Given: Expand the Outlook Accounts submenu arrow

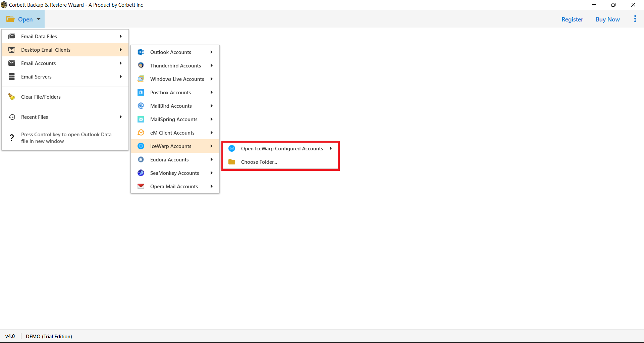Looking at the screenshot, I should (x=211, y=52).
